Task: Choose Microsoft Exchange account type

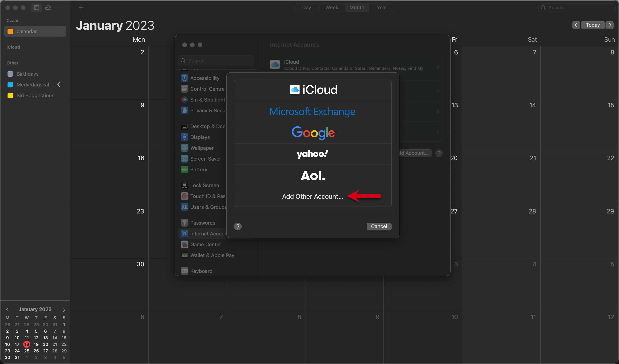Action: (313, 112)
